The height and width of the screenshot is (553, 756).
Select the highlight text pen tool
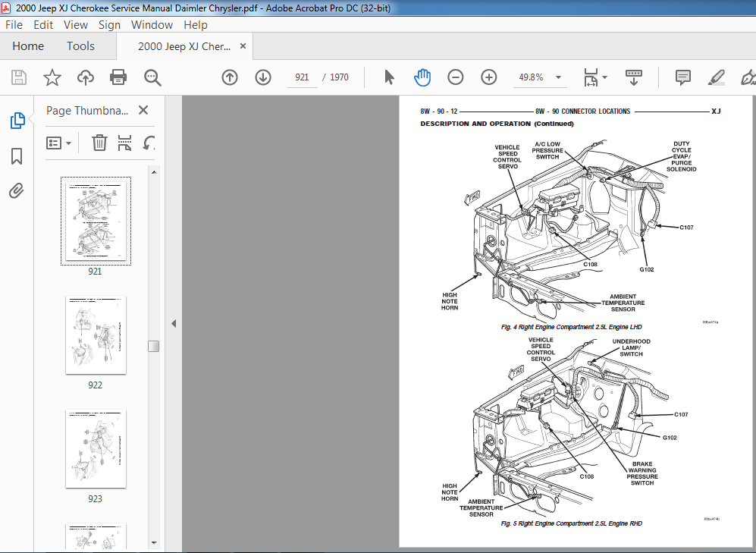point(717,77)
